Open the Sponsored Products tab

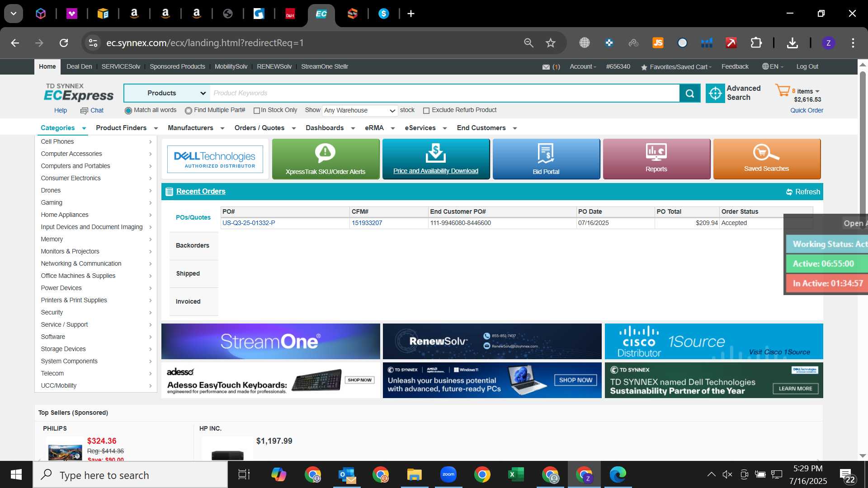pos(177,67)
